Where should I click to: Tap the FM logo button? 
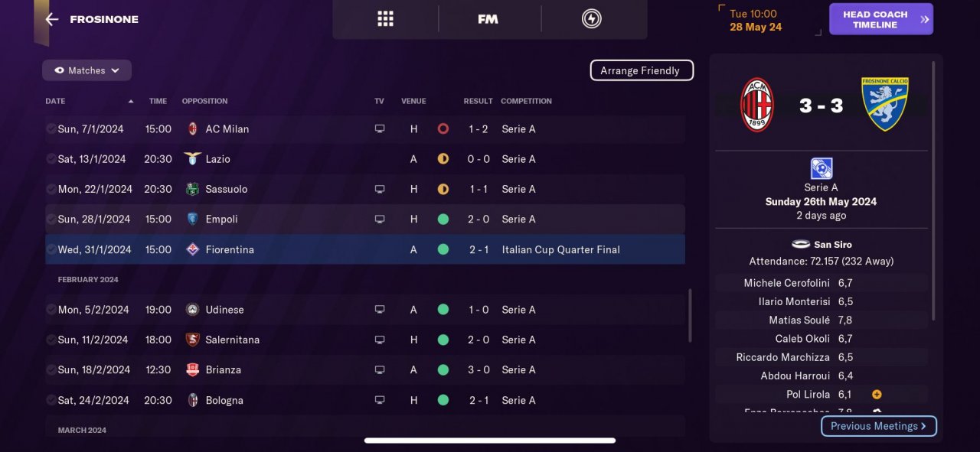pos(488,19)
